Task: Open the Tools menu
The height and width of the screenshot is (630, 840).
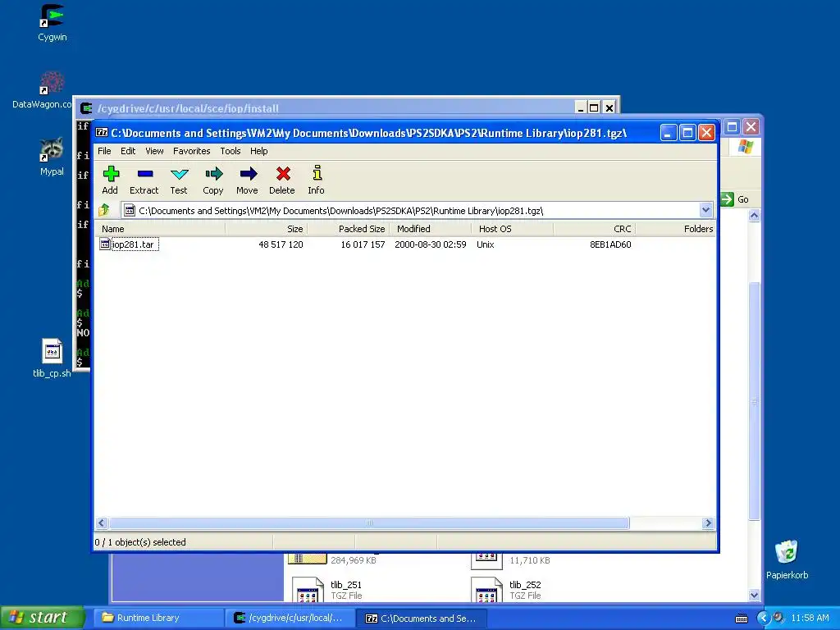Action: point(231,151)
